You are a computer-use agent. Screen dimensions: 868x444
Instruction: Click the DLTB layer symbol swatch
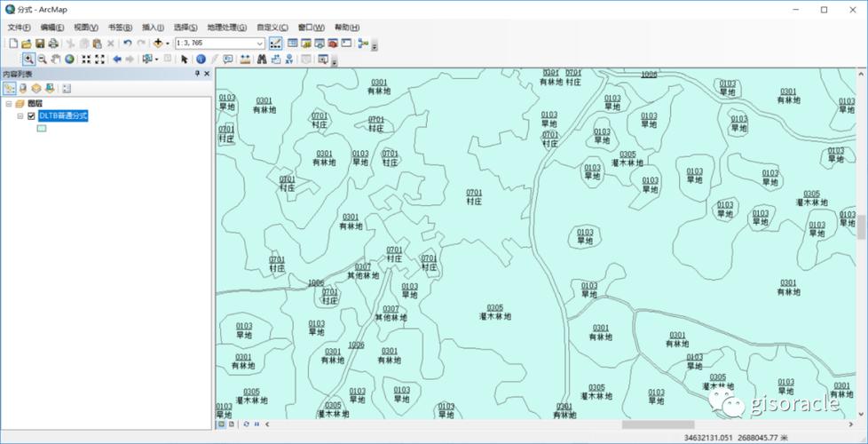[x=42, y=129]
